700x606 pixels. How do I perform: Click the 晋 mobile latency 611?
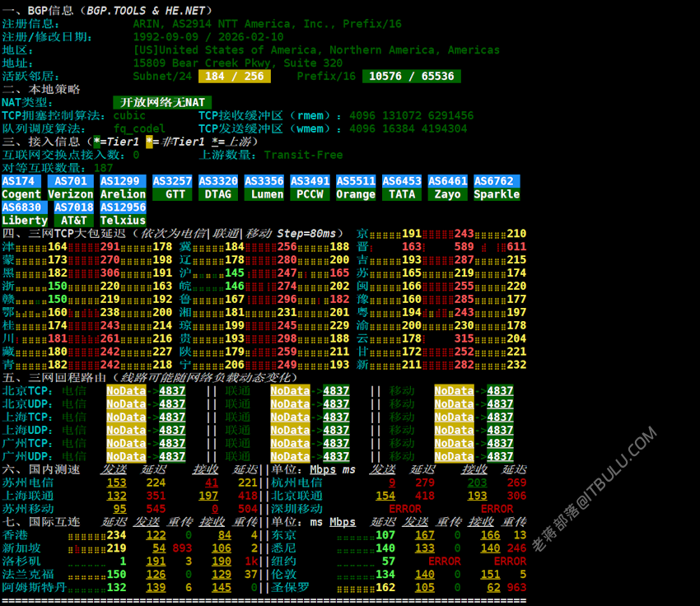coord(516,247)
